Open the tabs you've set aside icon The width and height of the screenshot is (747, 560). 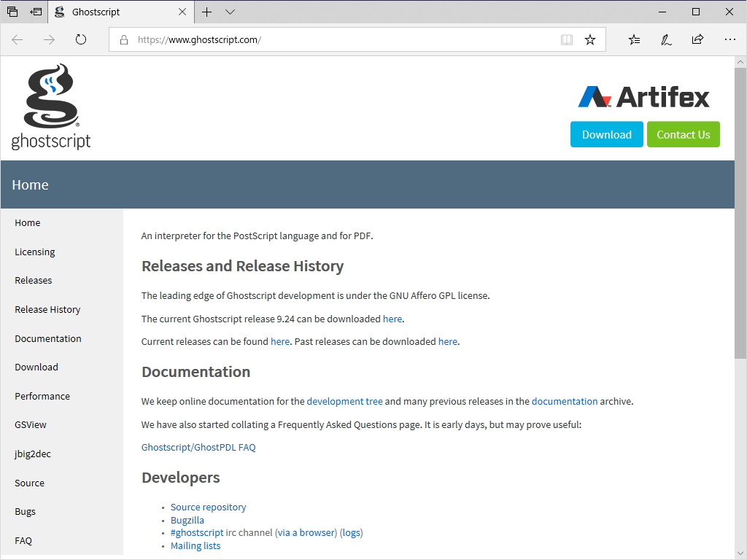point(12,12)
